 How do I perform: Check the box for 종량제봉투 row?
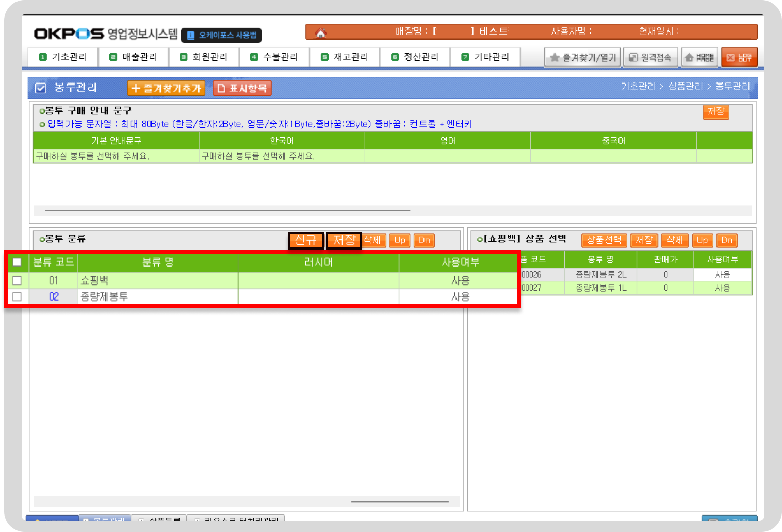click(17, 296)
